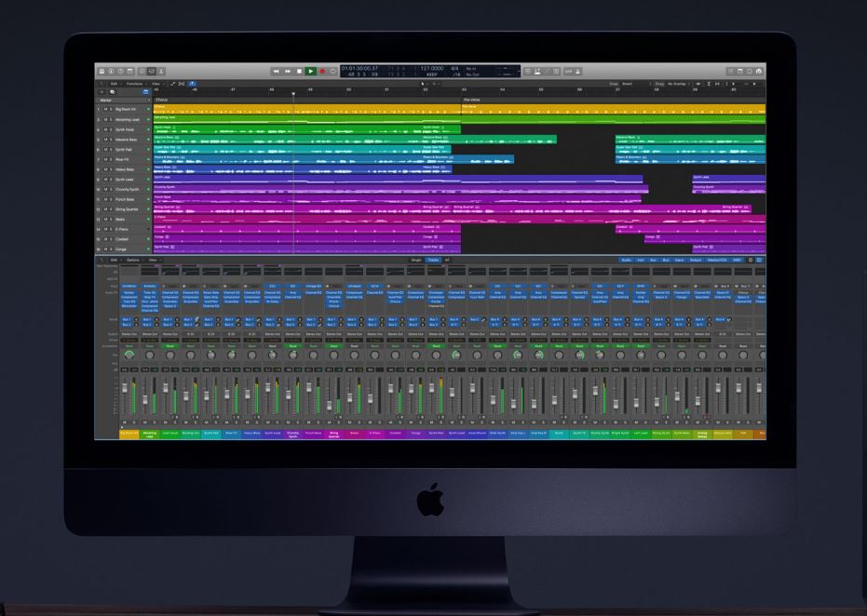Add a new track with the plus button
Image resolution: width=867 pixels, height=616 pixels.
(102, 92)
